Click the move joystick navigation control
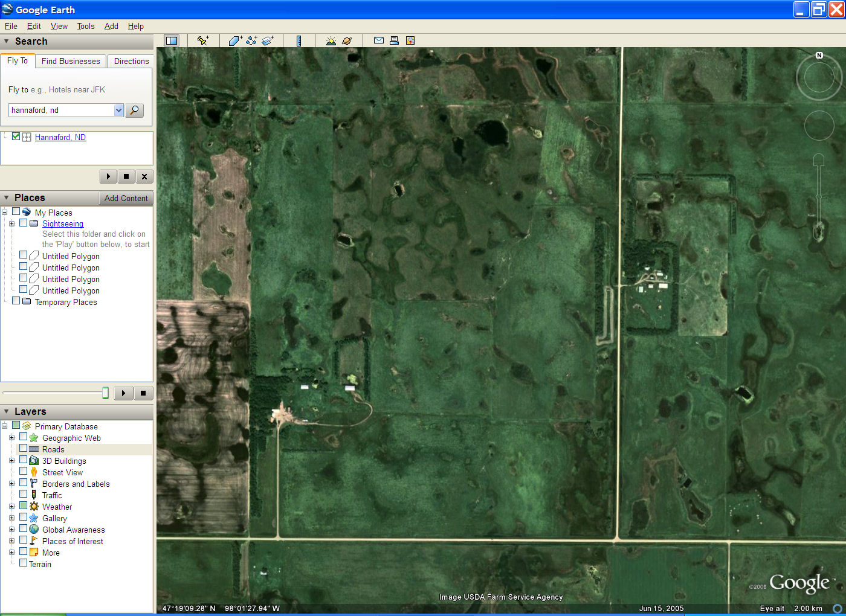The width and height of the screenshot is (846, 616). pyautogui.click(x=819, y=126)
